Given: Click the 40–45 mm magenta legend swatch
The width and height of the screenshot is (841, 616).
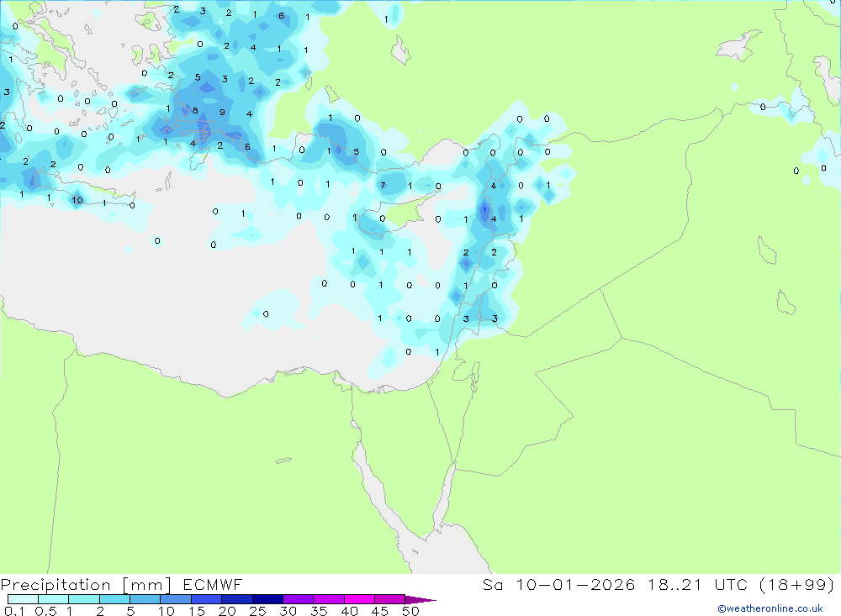Looking at the screenshot, I should (359, 599).
